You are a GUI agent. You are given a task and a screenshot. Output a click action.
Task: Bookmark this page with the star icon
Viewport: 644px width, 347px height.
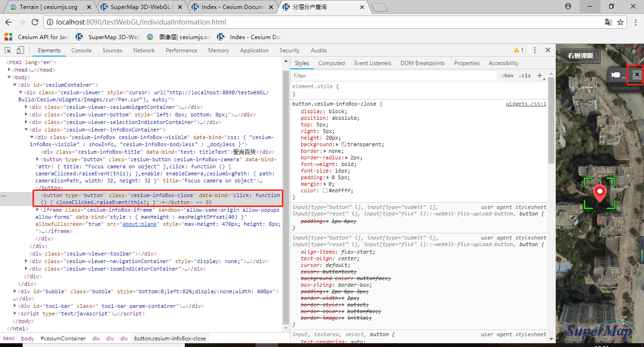tap(620, 22)
